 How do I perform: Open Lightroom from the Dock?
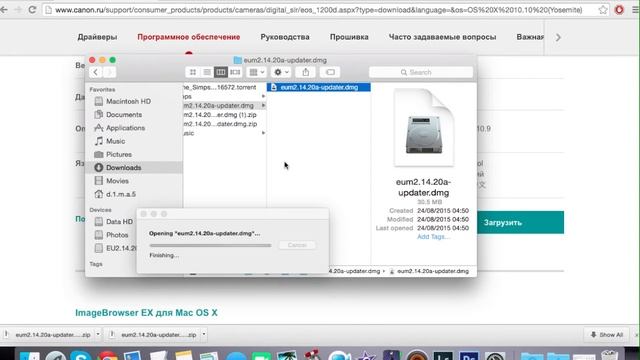click(443, 356)
